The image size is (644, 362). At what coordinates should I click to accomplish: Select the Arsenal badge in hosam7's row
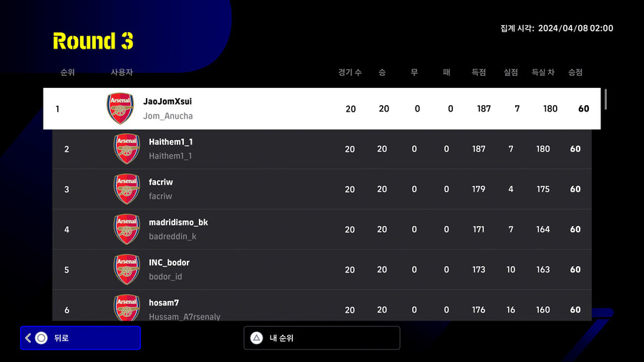point(127,308)
